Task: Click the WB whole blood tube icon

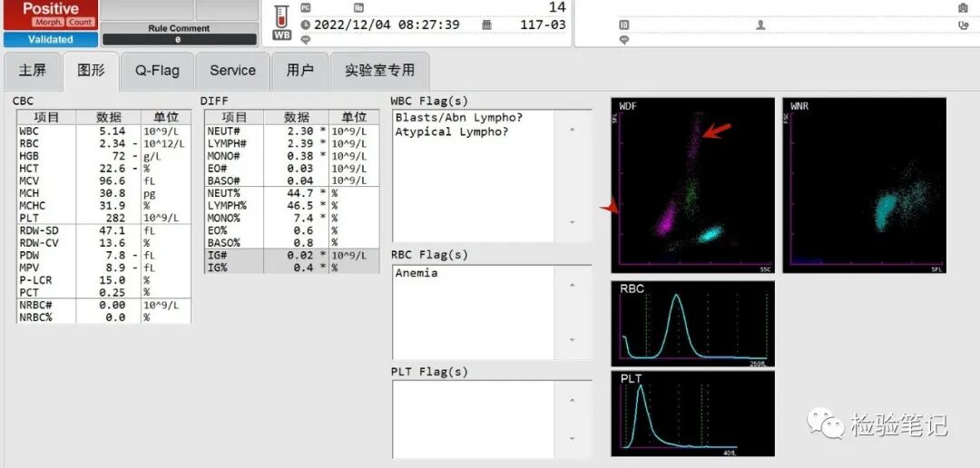Action: click(282, 23)
